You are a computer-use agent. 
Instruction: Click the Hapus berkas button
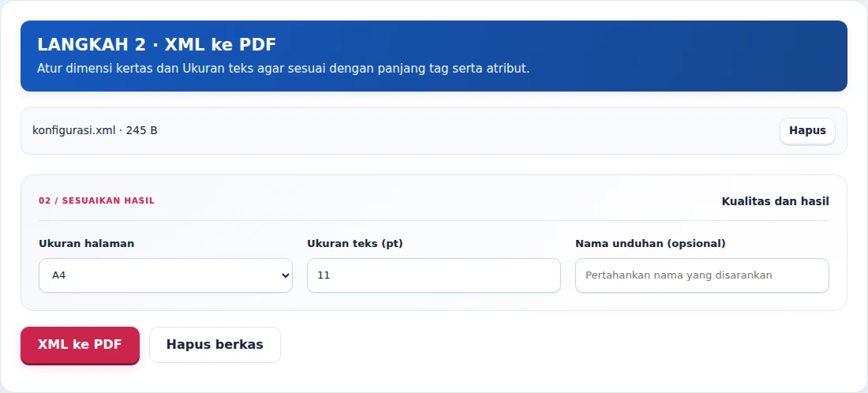[x=215, y=345]
